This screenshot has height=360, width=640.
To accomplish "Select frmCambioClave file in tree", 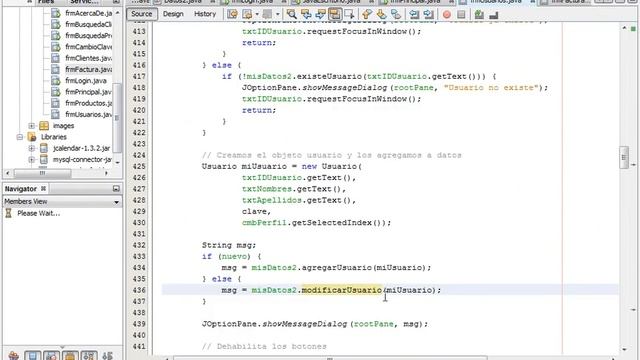I will click(x=89, y=47).
